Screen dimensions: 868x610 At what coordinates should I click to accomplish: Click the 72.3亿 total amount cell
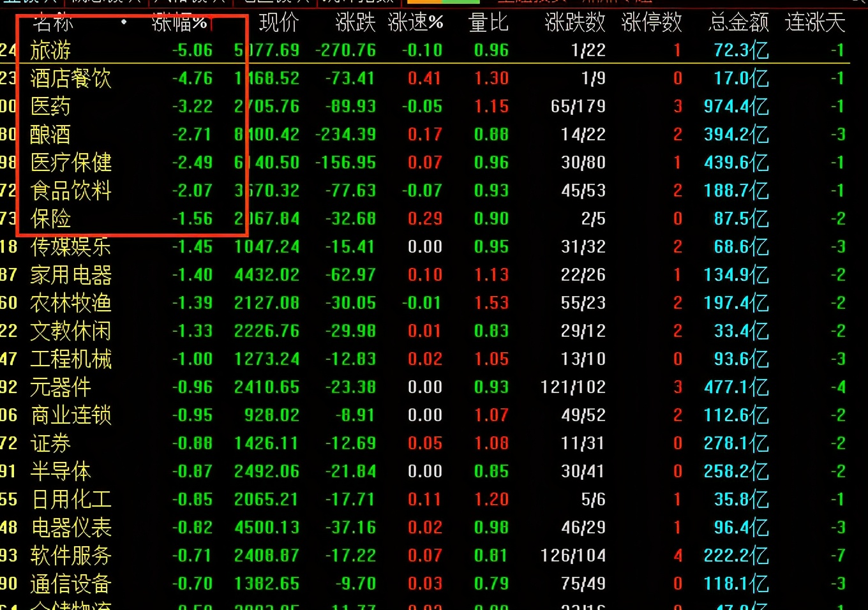pos(742,50)
